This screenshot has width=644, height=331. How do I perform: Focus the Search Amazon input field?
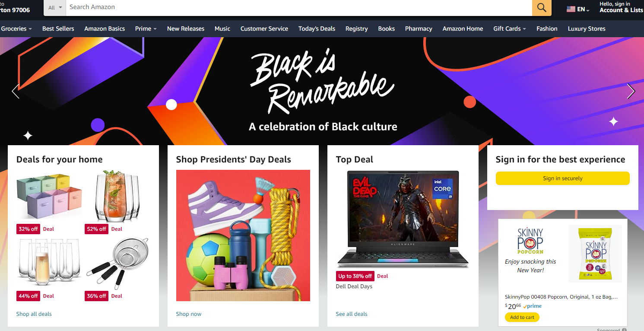click(x=298, y=7)
